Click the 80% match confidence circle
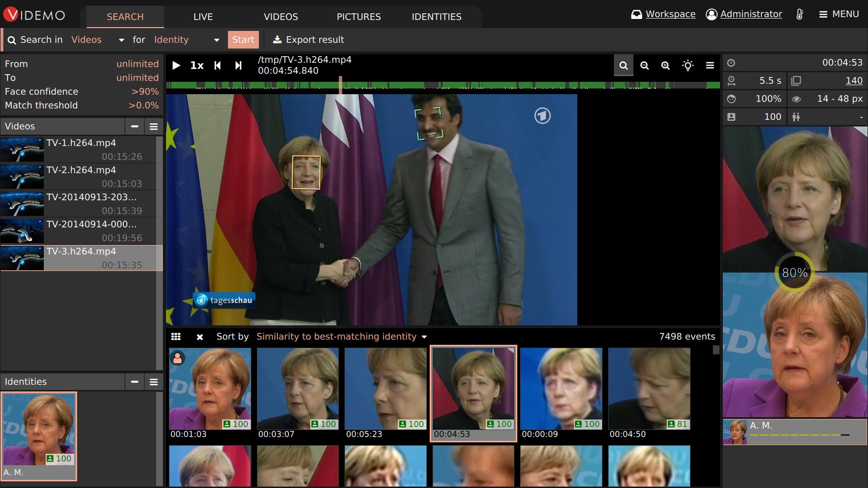The image size is (868, 488). (795, 273)
